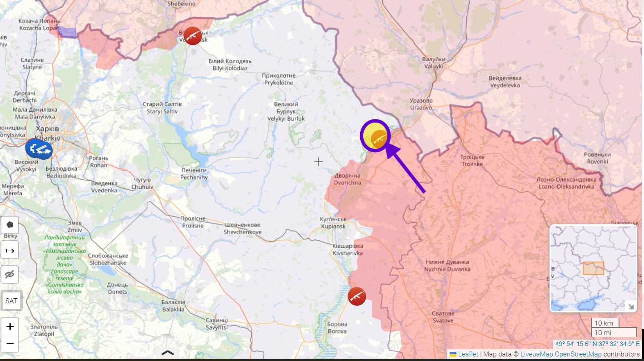Image resolution: width=644 pixels, height=361 pixels.
Task: Click the center crosshair on the map
Action: 319,161
